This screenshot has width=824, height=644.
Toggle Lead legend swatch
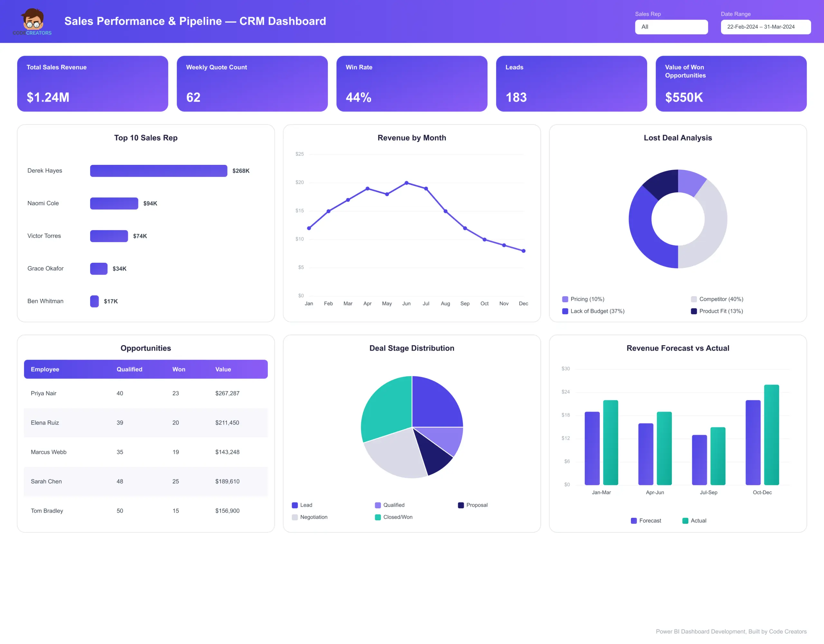295,505
